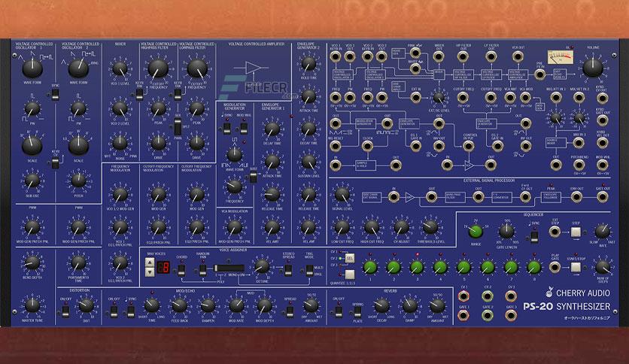Click the KYBD GATE OUT jack
Screen dimensions: 629x364
pyautogui.click(x=602, y=120)
